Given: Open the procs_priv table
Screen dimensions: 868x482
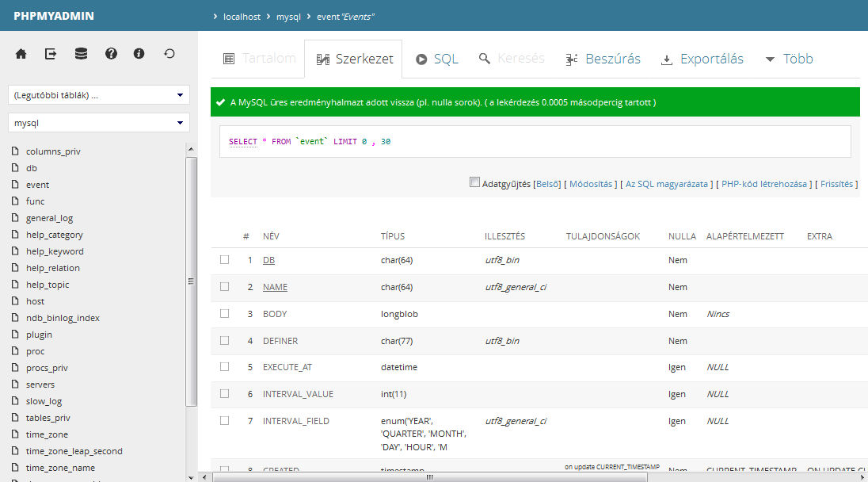Looking at the screenshot, I should pyautogui.click(x=47, y=367).
